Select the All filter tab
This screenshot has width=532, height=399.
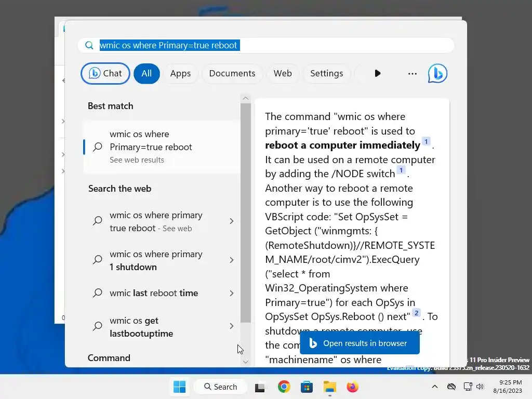(147, 73)
